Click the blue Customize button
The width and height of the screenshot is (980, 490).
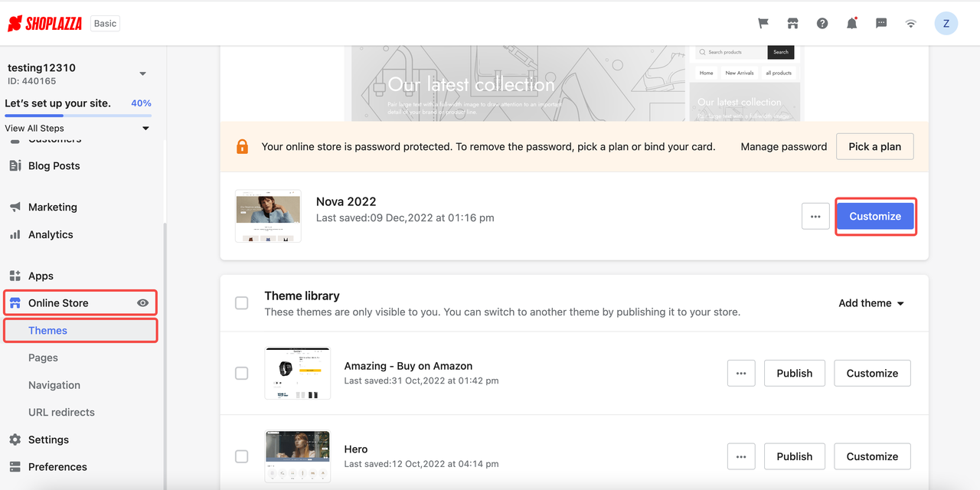click(875, 217)
